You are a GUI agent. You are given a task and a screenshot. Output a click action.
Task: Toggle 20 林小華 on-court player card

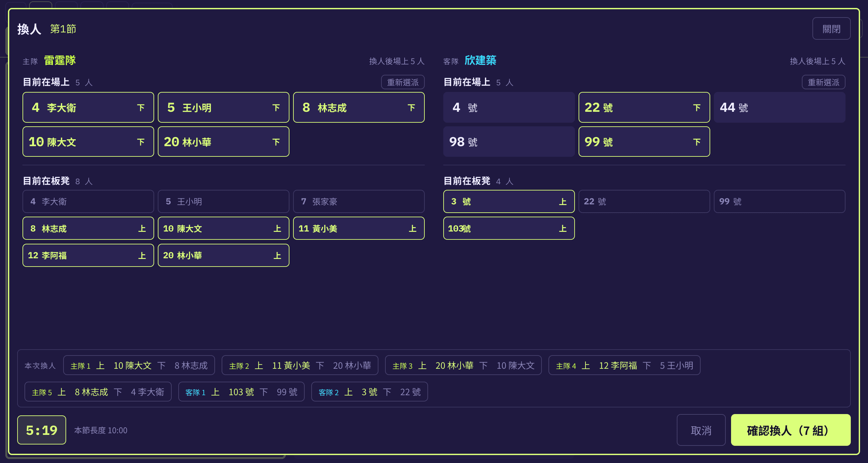click(x=223, y=142)
